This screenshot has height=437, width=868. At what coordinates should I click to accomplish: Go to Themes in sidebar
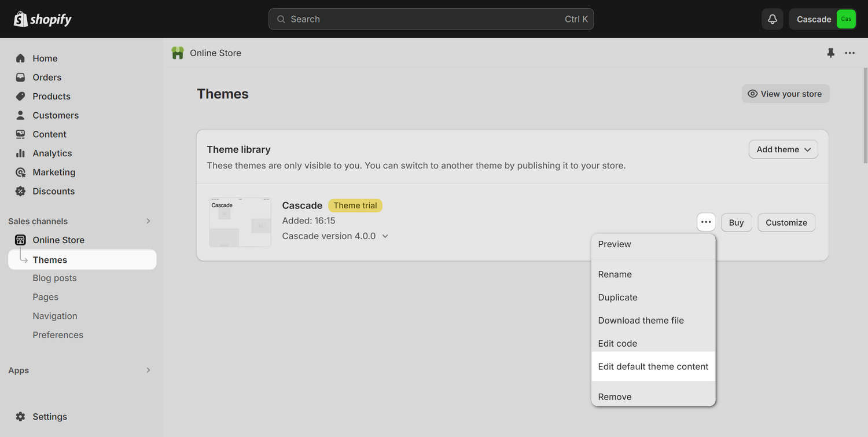tap(82, 260)
